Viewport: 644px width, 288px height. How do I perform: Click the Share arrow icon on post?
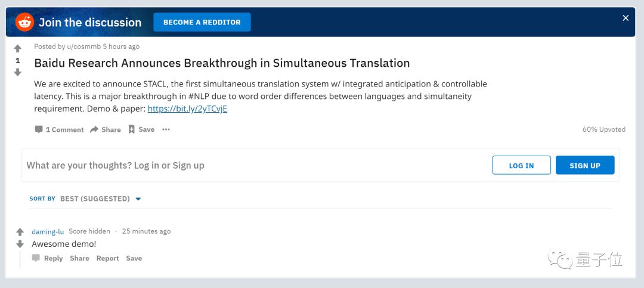point(94,129)
